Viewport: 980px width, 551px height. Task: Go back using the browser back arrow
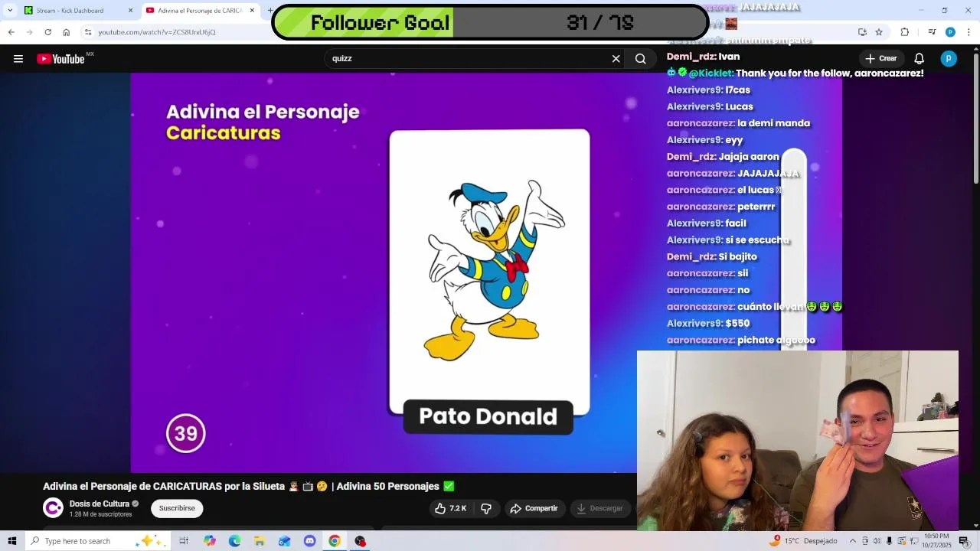click(x=11, y=32)
